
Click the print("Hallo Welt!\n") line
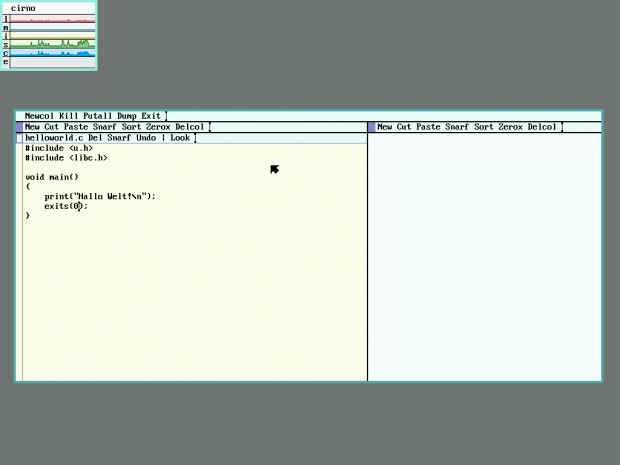100,197
